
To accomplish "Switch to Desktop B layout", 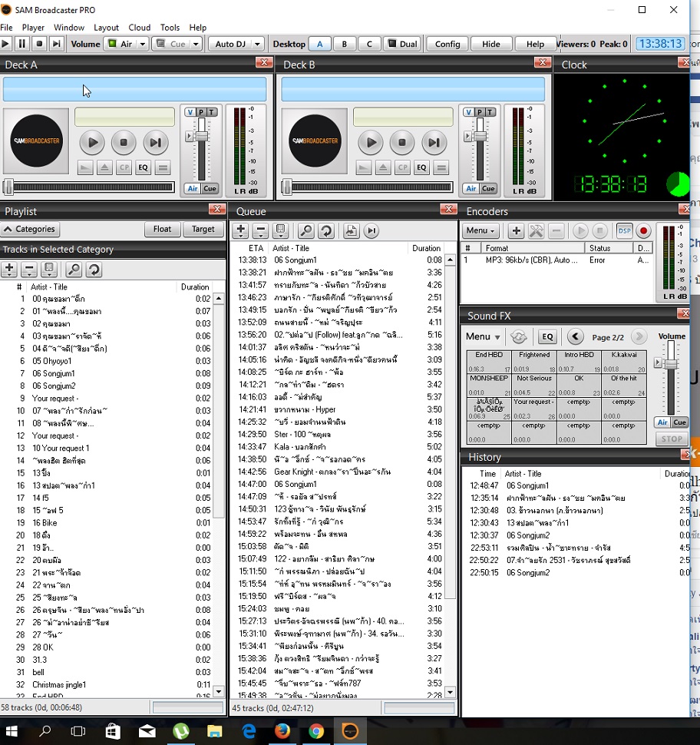I will tap(344, 45).
